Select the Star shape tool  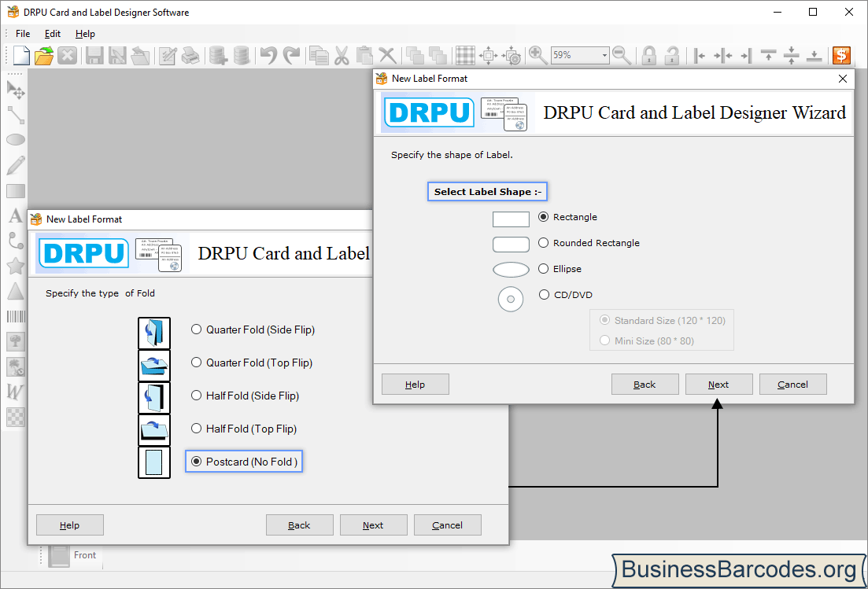click(x=16, y=266)
